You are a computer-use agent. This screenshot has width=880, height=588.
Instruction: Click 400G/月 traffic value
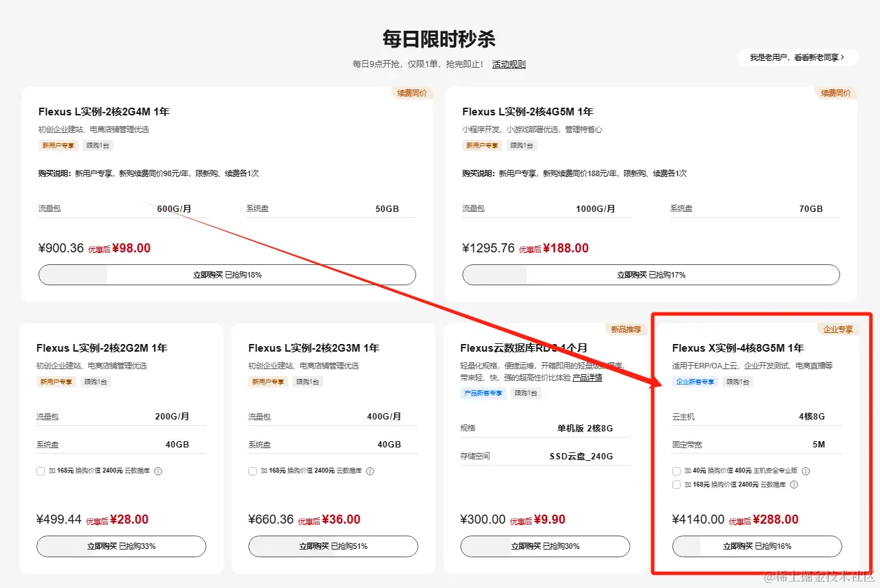(384, 417)
